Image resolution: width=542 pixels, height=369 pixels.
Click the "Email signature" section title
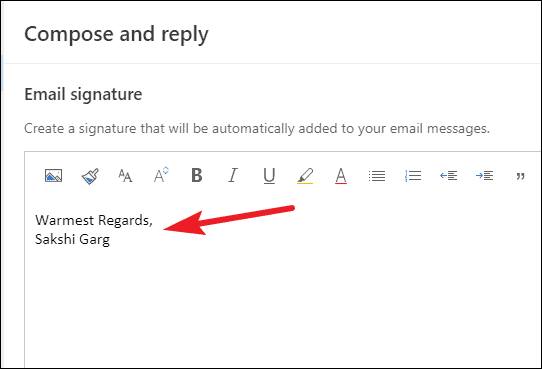[x=83, y=94]
